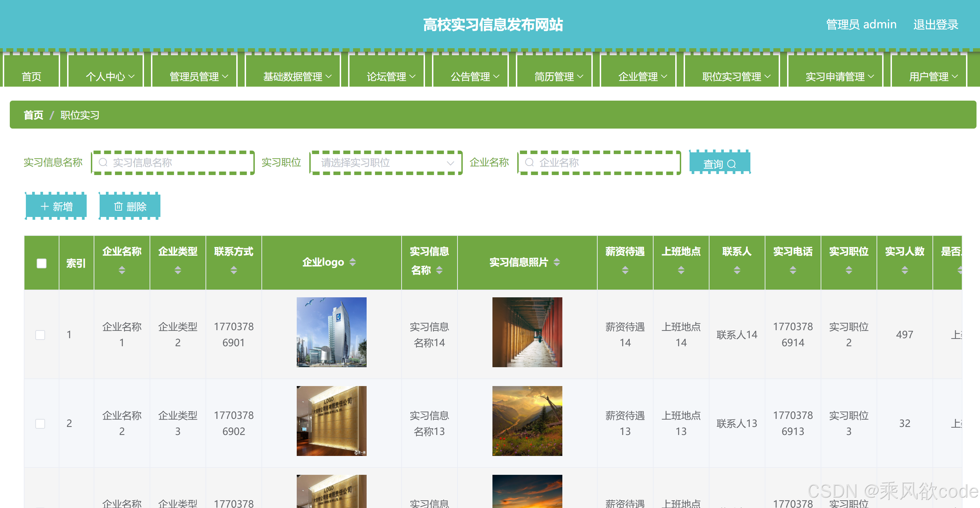Screen dimensions: 980x508
Task: Check the checkbox for row 1
Action: (40, 335)
